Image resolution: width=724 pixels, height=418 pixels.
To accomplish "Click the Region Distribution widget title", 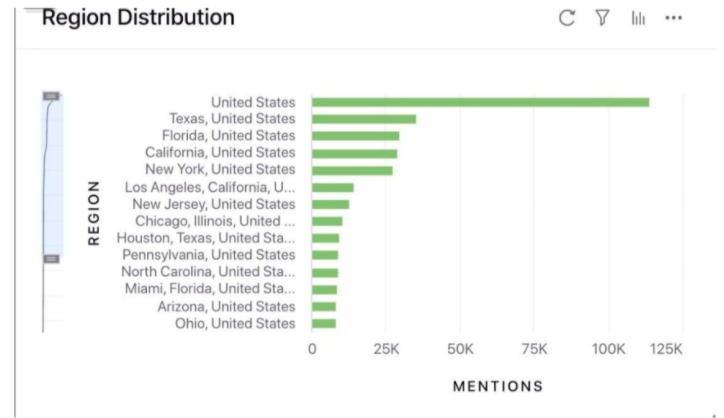I will tap(138, 18).
